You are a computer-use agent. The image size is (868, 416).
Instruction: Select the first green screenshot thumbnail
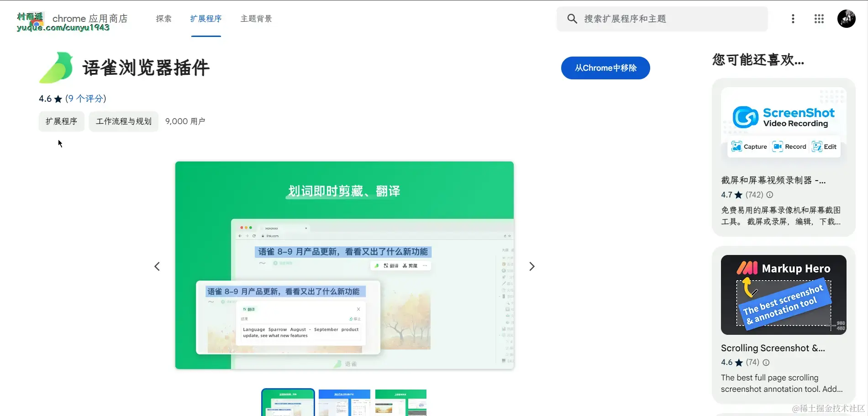(288, 402)
